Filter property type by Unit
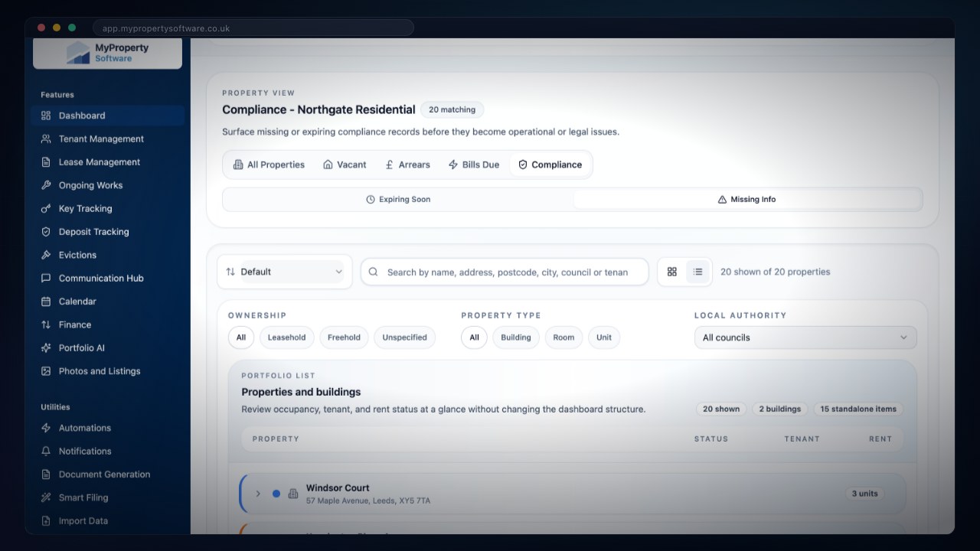Screen dimensions: 980x551 (x=604, y=337)
